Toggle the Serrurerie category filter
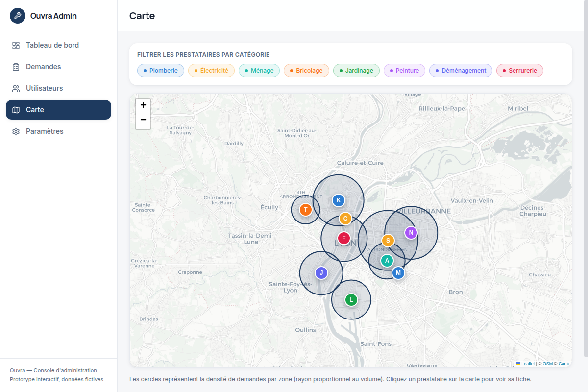Screen dimensions: 588x392 (520, 71)
